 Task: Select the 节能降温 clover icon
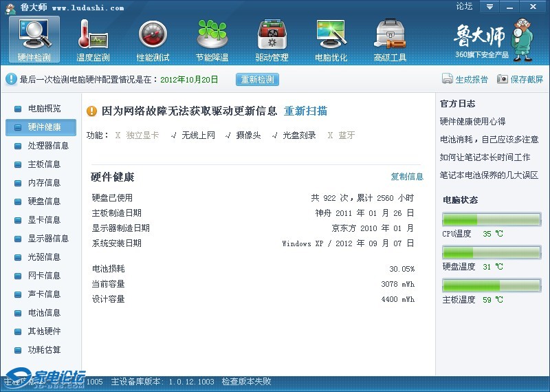212,40
